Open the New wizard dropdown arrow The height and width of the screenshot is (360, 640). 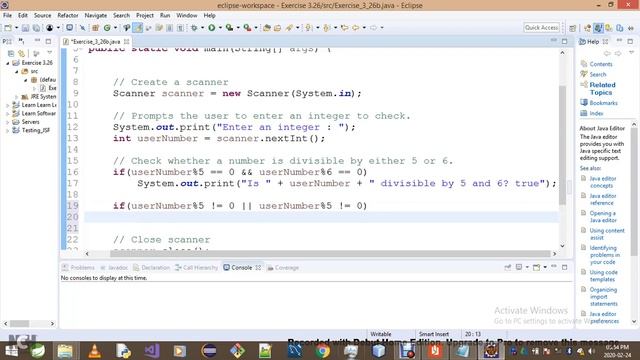point(16,28)
